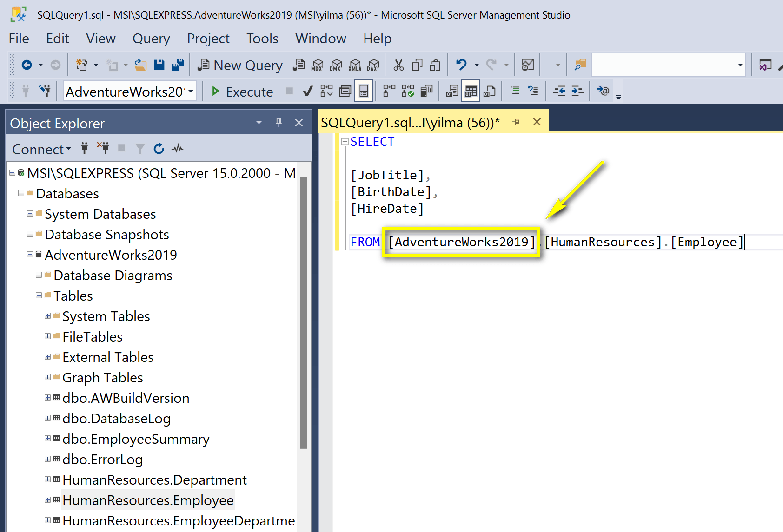The image size is (783, 532).
Task: Collapse the Databases folder
Action: pyautogui.click(x=21, y=193)
